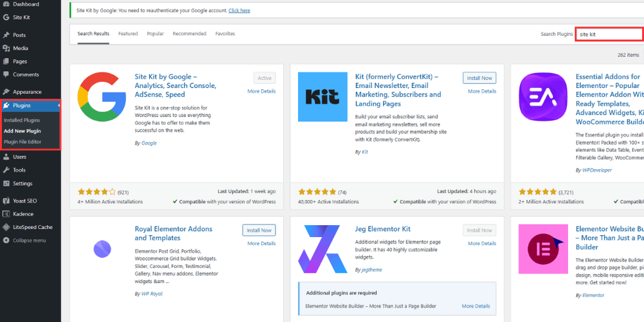644x322 pixels.
Task: Click the Collapse menu arrow icon
Action: [x=6, y=241]
